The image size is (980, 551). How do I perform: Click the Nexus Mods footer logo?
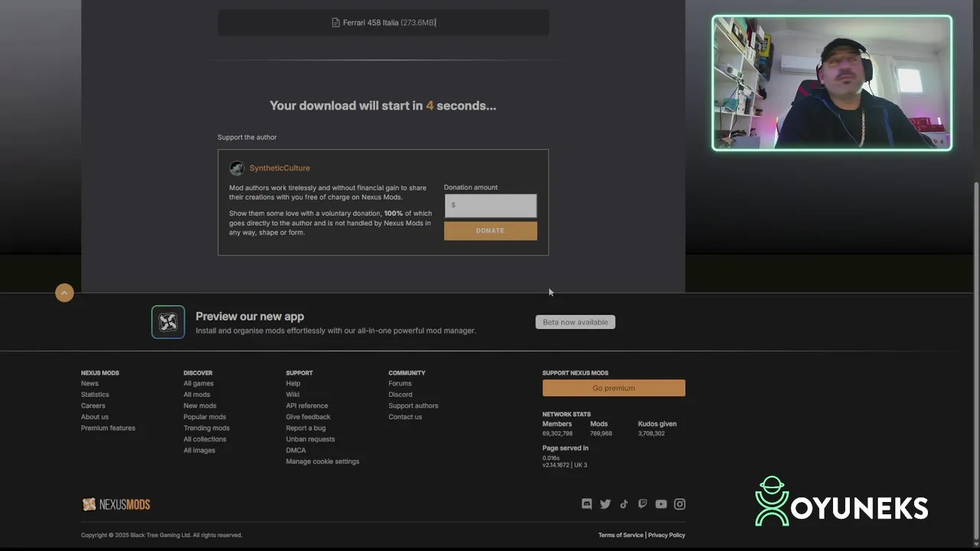(116, 504)
